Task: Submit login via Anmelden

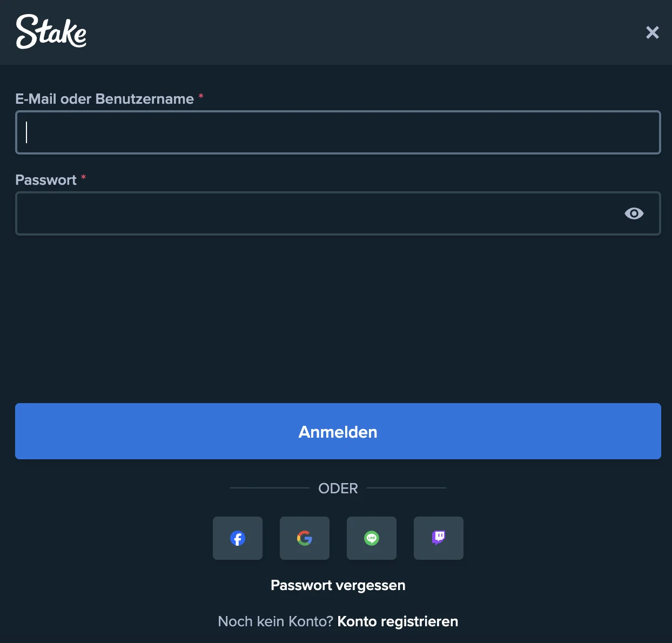Action: tap(338, 431)
